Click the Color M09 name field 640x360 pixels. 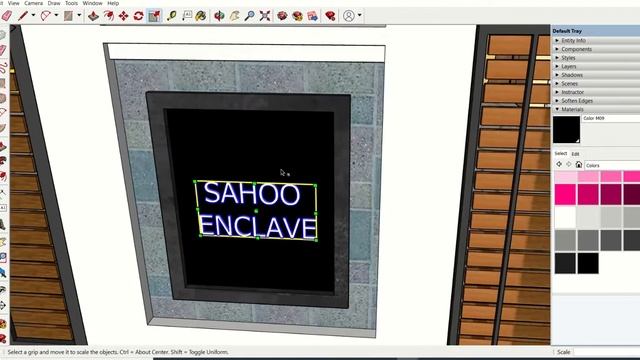(x=611, y=118)
